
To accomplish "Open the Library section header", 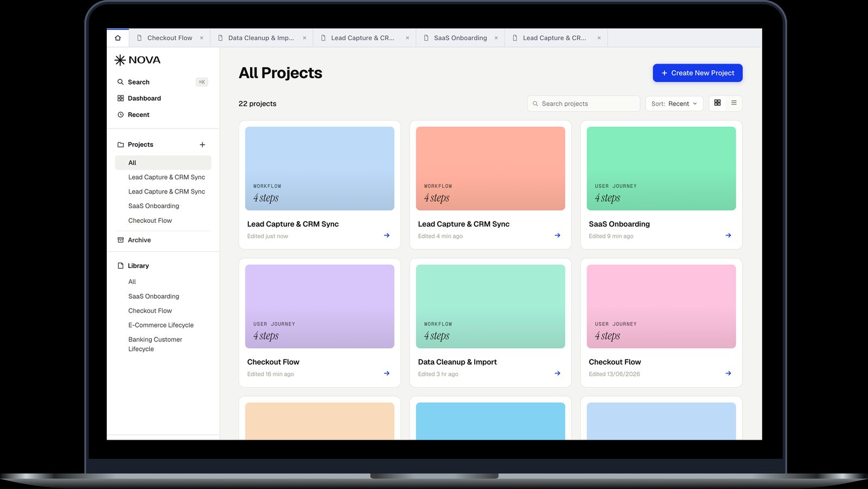I will tap(138, 266).
